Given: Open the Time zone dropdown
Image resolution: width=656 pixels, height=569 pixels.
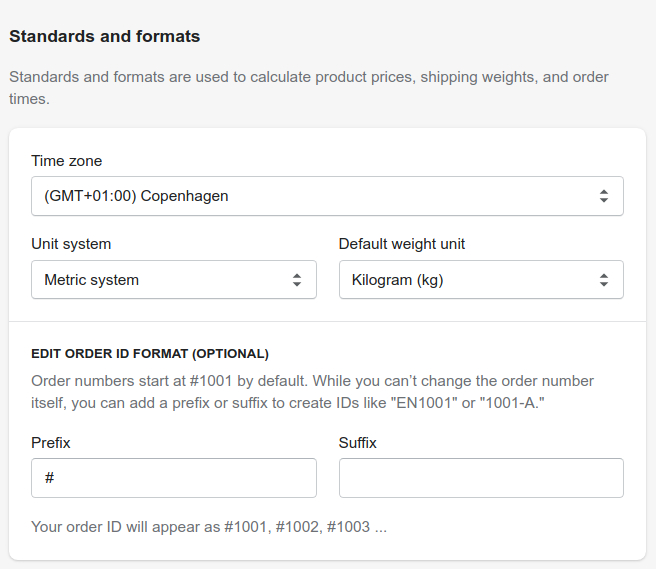Looking at the screenshot, I should coord(327,196).
